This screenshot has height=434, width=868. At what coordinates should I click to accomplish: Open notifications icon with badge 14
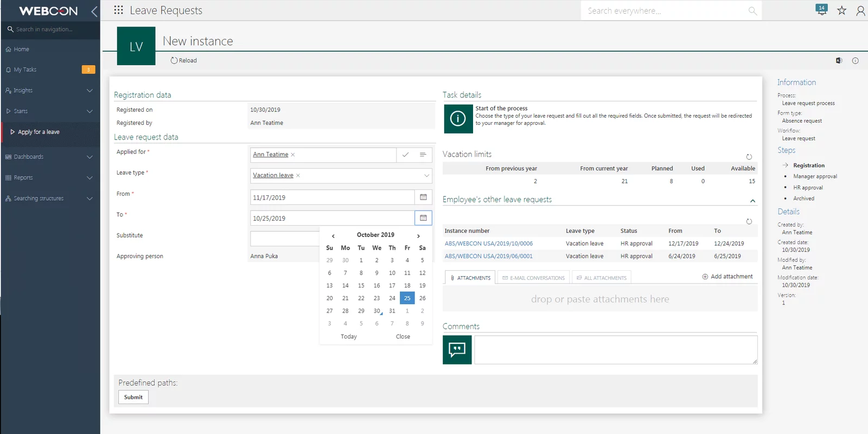pos(821,10)
